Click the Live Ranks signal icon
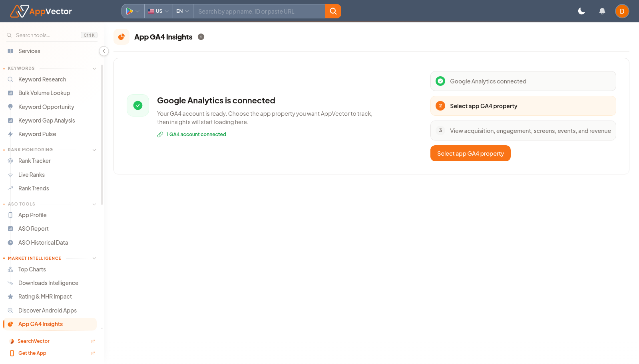Image resolution: width=639 pixels, height=364 pixels. (x=10, y=175)
